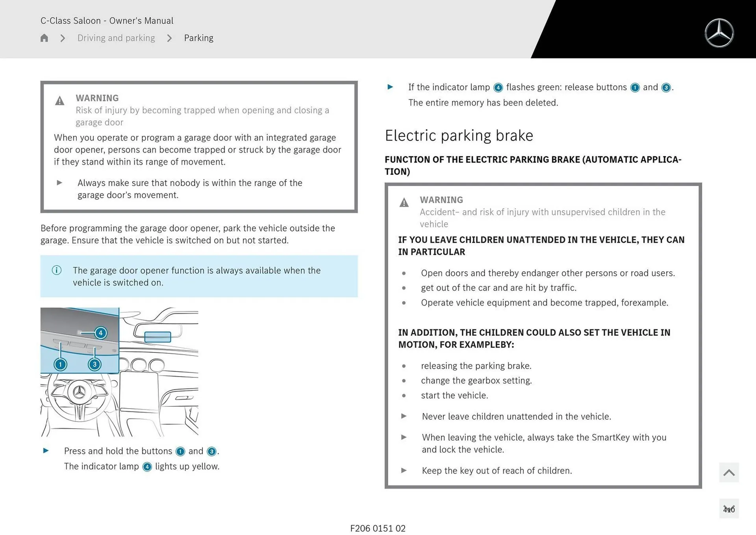Expand the chevron between Driving and parking and Parking
The width and height of the screenshot is (756, 535).
tap(169, 38)
